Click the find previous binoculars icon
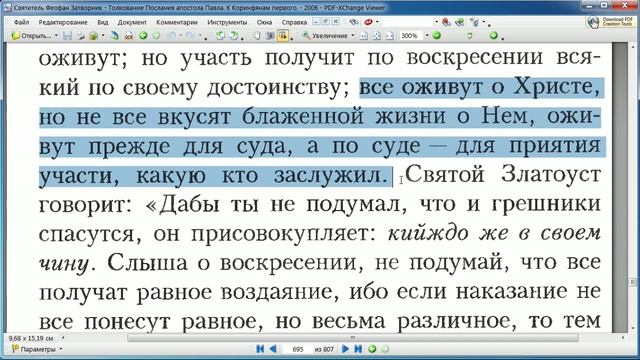 tap(447, 22)
